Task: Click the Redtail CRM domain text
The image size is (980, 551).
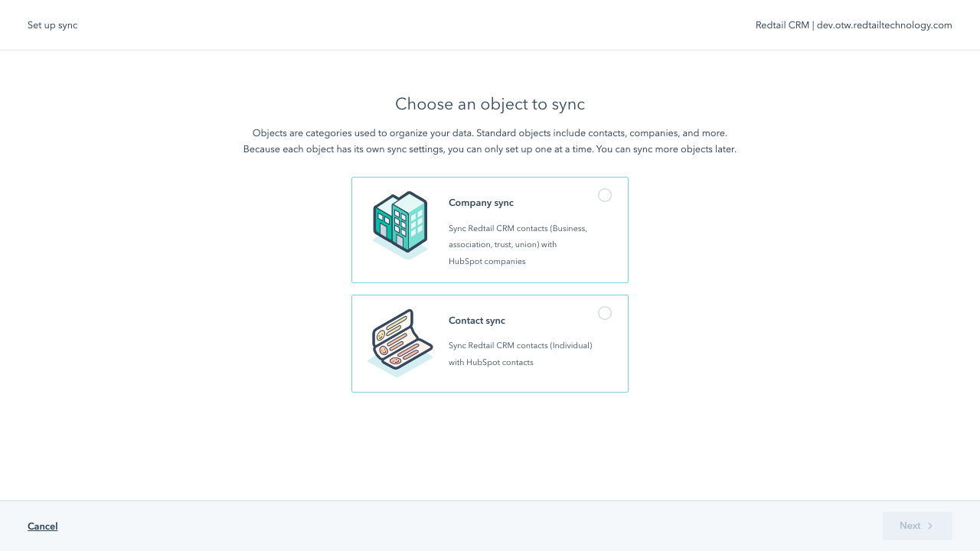Action: coord(884,25)
